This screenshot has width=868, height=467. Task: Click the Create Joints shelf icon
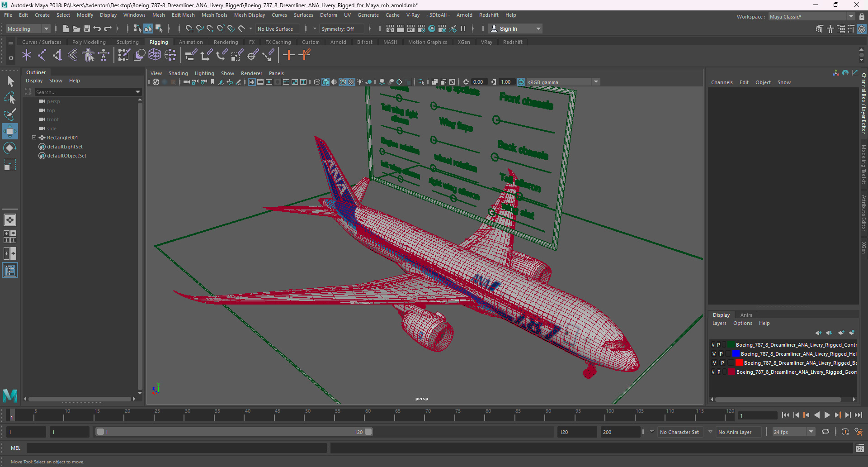pyautogui.click(x=42, y=55)
